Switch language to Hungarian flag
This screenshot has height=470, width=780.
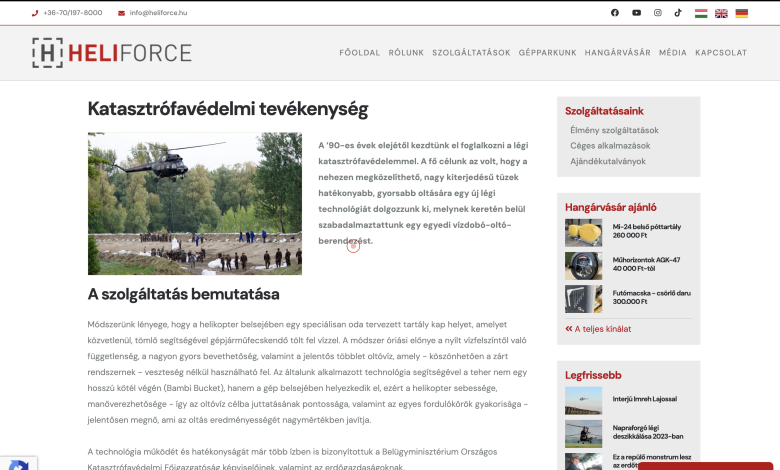(x=701, y=13)
